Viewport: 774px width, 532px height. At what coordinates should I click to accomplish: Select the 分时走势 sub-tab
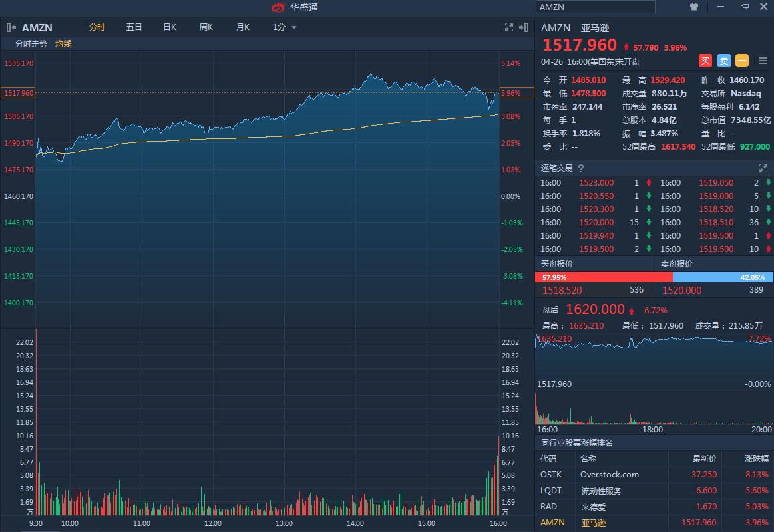(32, 44)
